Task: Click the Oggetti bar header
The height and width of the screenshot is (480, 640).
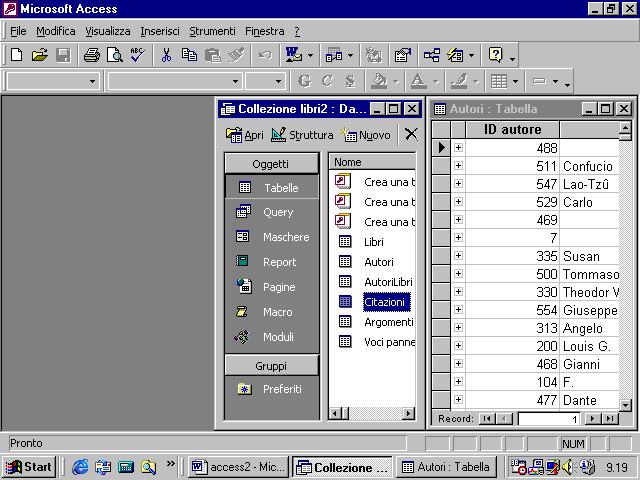Action: [271, 164]
